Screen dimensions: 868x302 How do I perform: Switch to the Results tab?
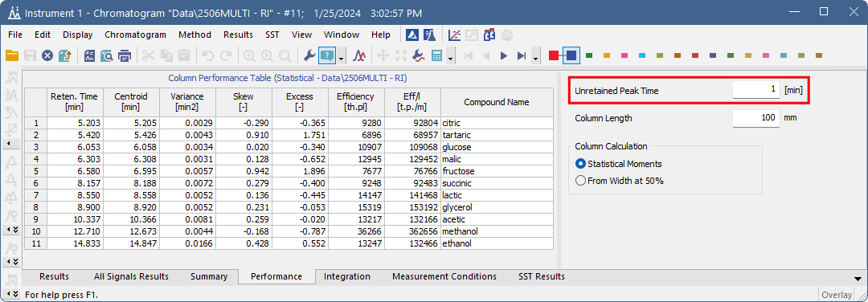(x=55, y=276)
